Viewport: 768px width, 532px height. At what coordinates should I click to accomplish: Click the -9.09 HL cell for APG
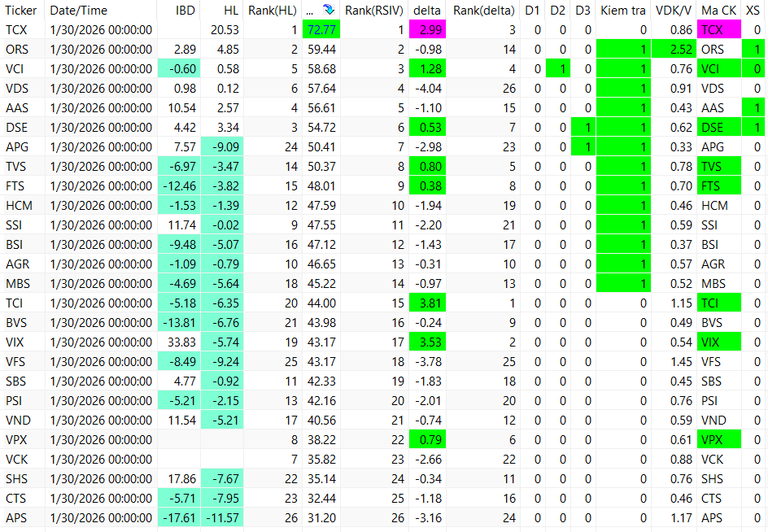click(222, 147)
